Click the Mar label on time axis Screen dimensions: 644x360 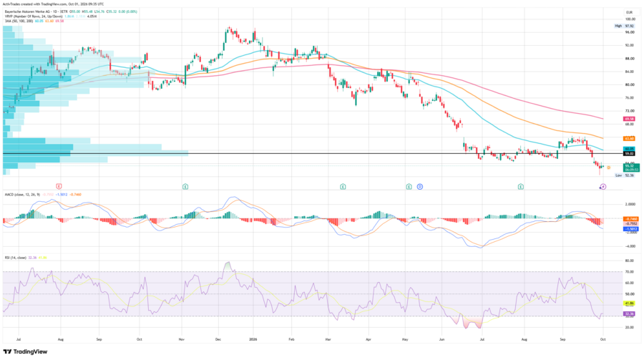[x=328, y=340]
